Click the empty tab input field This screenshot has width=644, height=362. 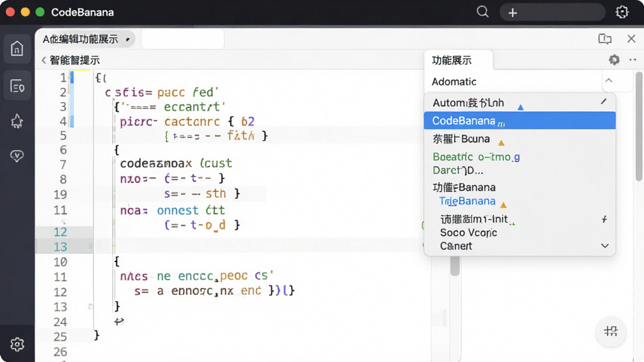pyautogui.click(x=183, y=40)
